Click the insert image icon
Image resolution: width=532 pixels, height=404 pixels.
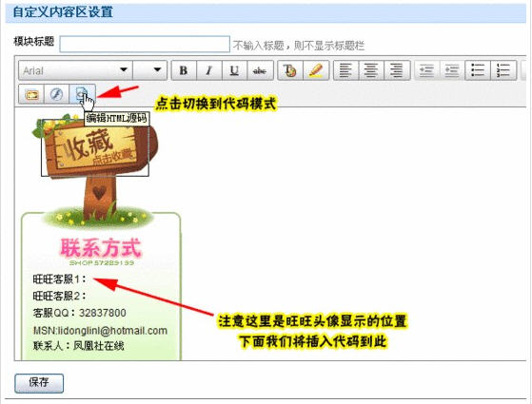tap(31, 94)
